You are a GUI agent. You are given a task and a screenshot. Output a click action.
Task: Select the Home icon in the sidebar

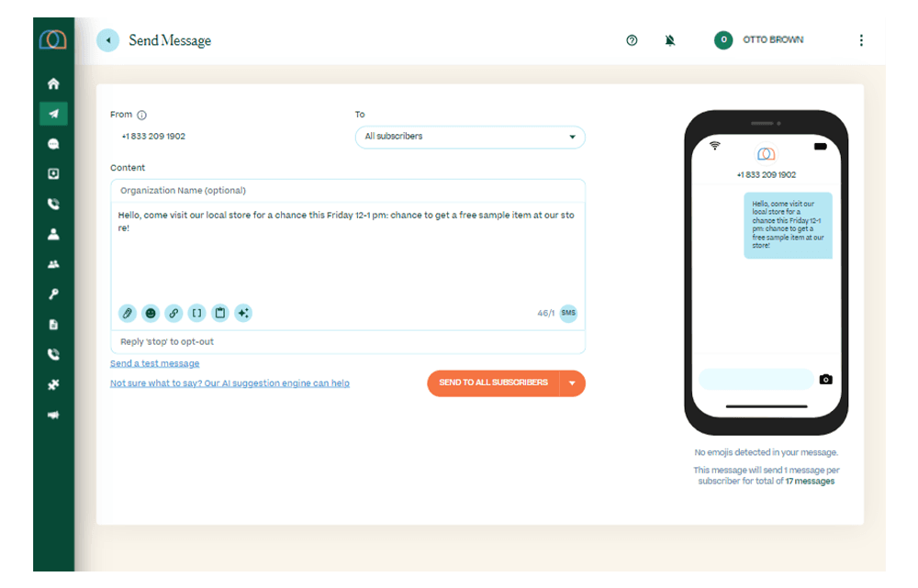(x=53, y=83)
